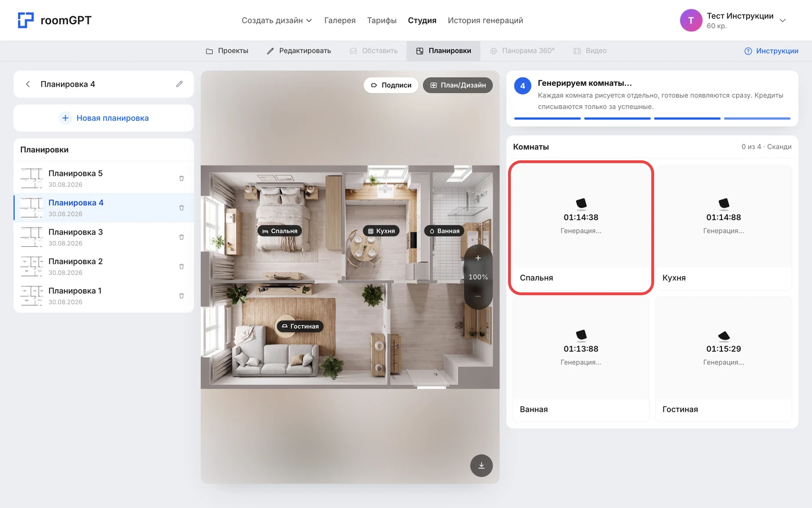
Task: Delete Планировка 5 via trash icon
Action: [x=182, y=178]
